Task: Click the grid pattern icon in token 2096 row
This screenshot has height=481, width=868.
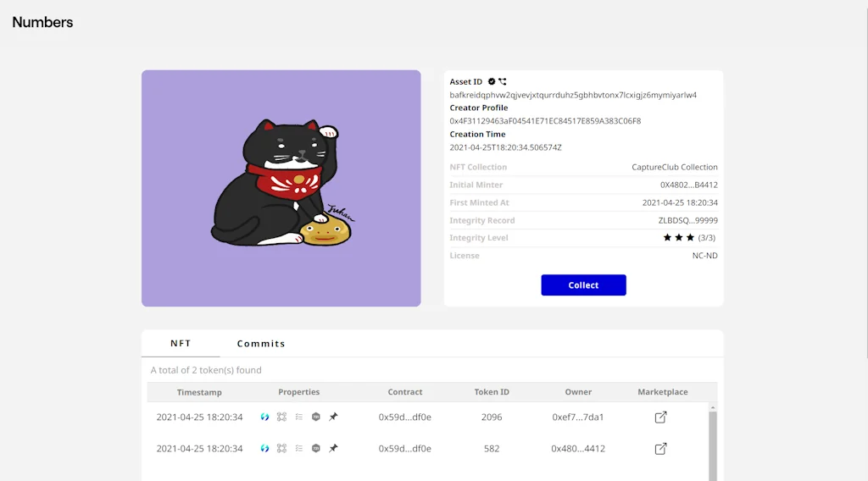Action: (281, 417)
